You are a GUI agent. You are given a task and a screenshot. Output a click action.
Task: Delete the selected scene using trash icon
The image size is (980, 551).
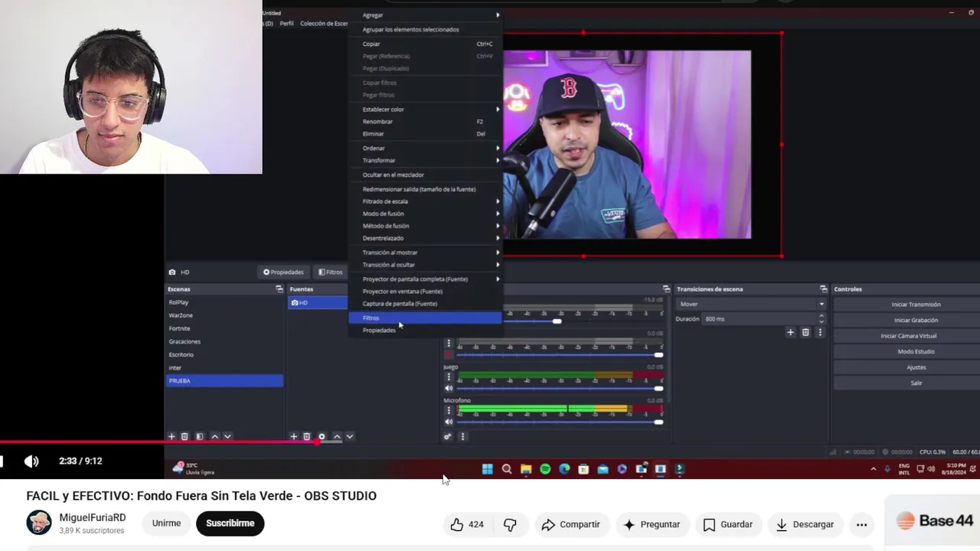[185, 436]
